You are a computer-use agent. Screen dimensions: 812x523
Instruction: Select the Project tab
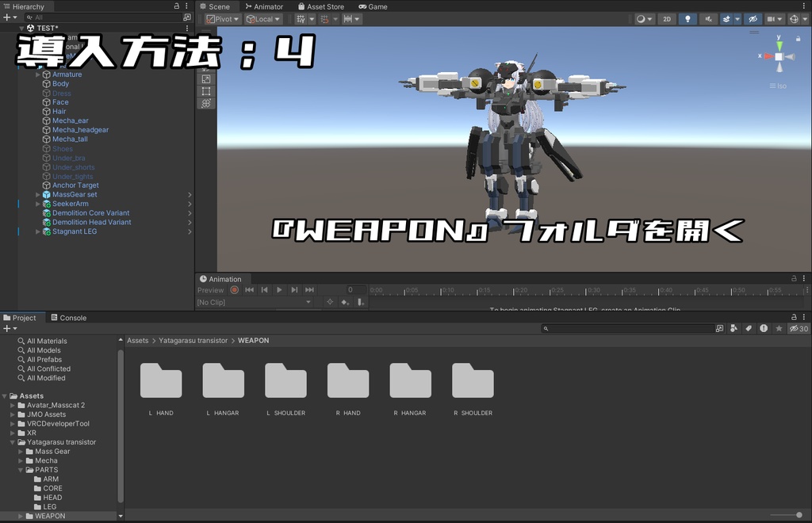pos(20,318)
